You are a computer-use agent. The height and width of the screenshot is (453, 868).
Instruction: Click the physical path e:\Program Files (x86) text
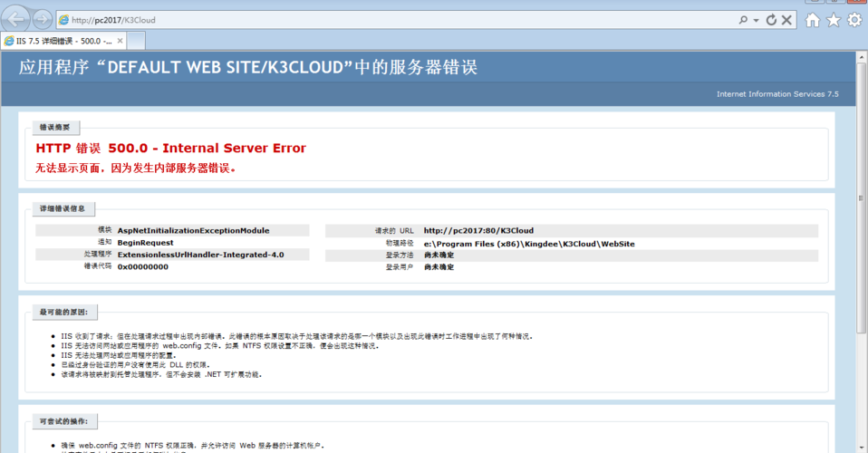click(x=529, y=244)
